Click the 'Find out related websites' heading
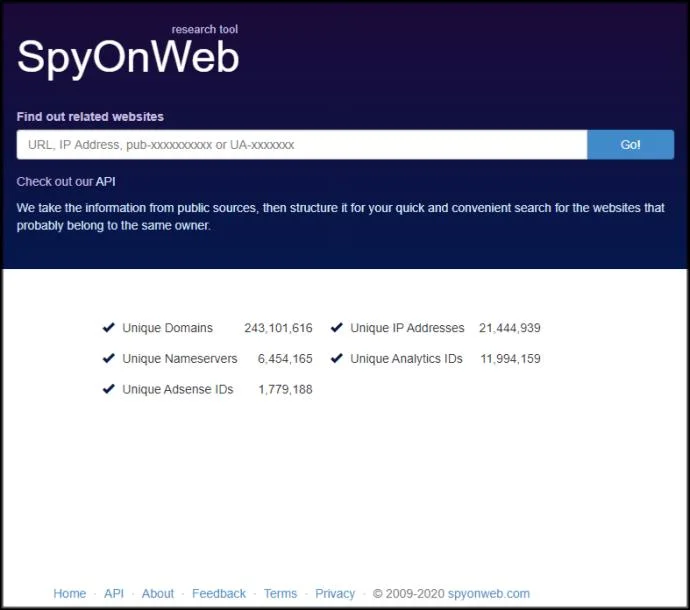 [90, 117]
